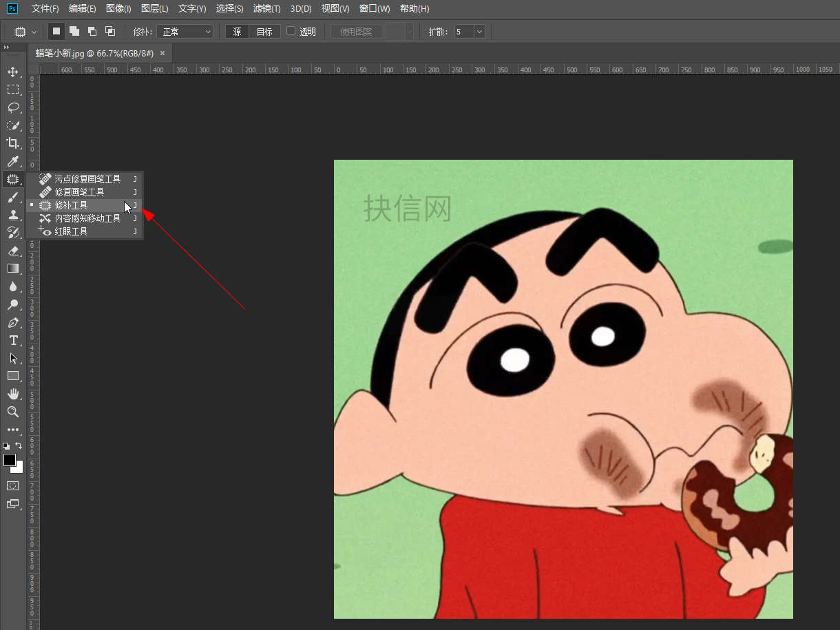Select the Crop tool
The image size is (840, 630).
12,143
